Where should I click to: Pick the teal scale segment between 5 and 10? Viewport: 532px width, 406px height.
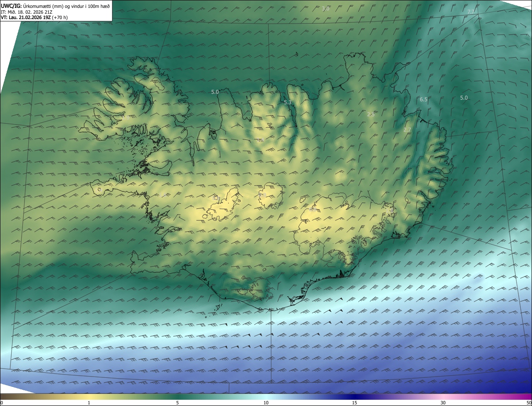click(x=222, y=397)
